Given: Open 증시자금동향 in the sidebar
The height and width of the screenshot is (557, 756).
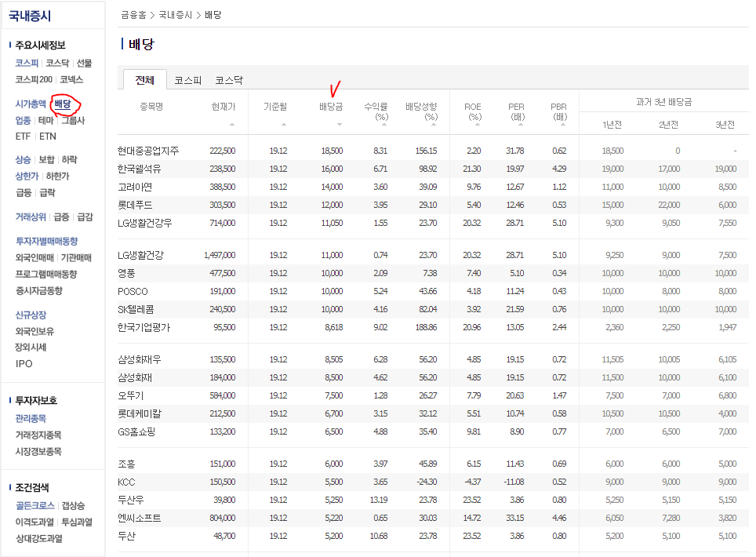Looking at the screenshot, I should coord(38,291).
